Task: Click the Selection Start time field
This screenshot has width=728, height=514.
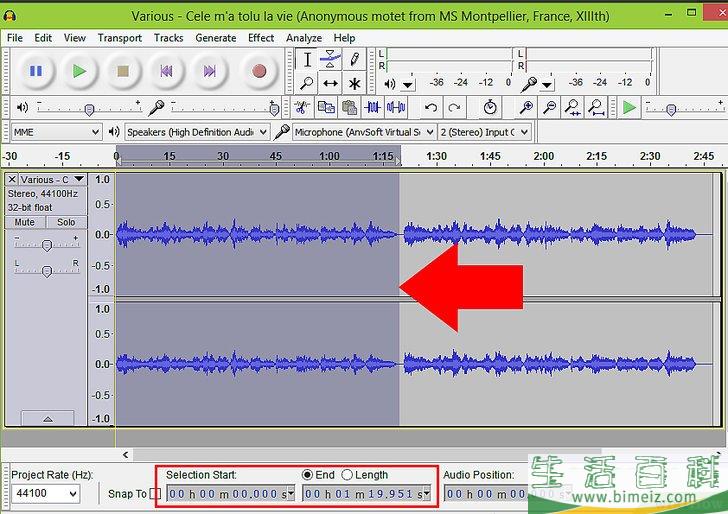Action: pos(230,494)
